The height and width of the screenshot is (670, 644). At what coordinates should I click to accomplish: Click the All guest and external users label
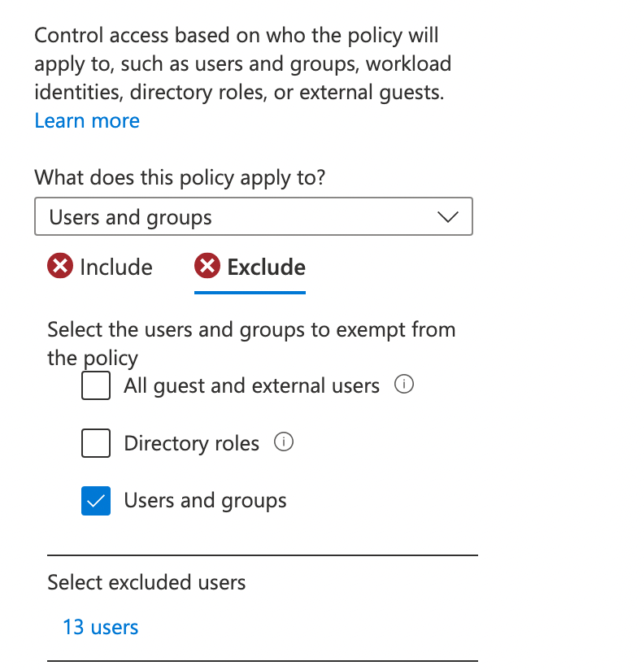click(251, 385)
